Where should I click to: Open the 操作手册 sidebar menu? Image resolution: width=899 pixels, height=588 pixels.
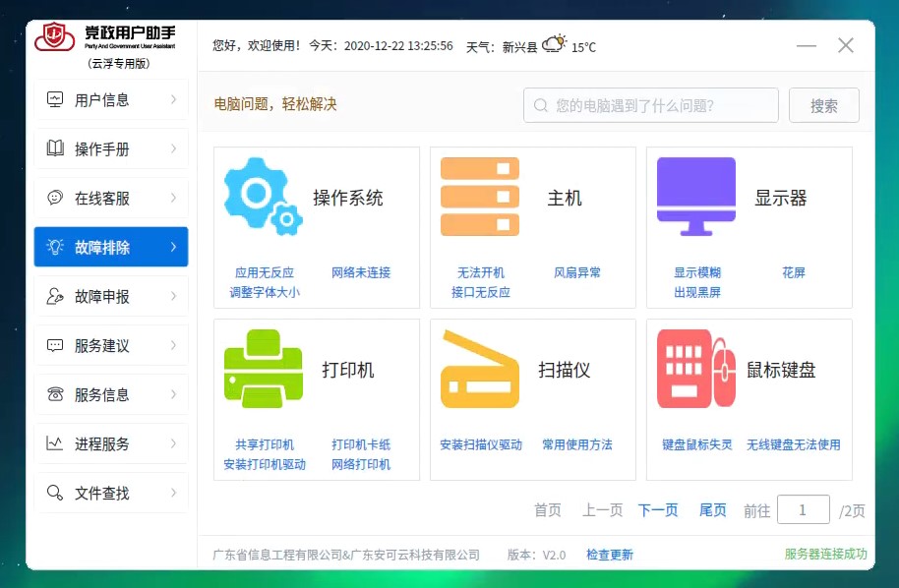pyautogui.click(x=110, y=149)
